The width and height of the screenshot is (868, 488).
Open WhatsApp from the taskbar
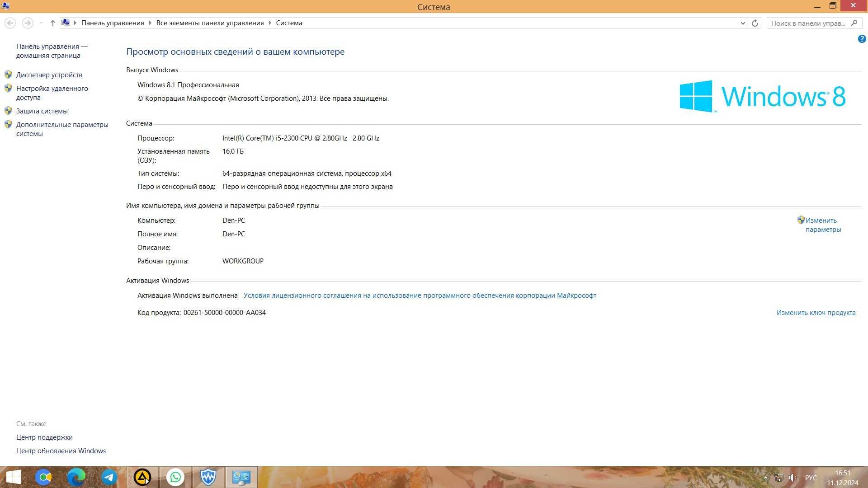click(175, 477)
